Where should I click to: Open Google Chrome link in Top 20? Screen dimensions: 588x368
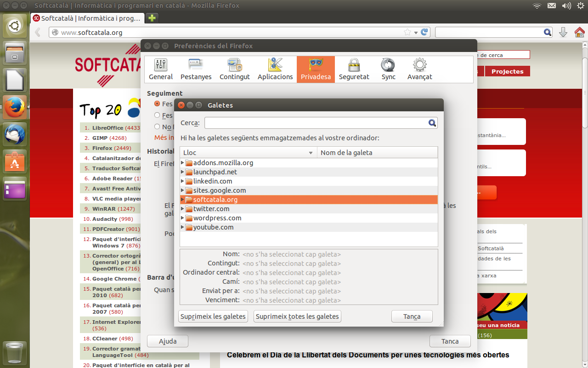click(114, 279)
